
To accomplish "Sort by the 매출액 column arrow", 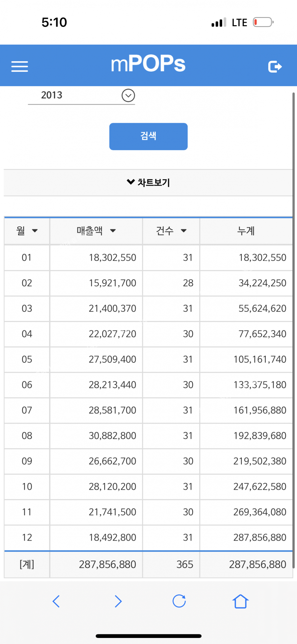I will pyautogui.click(x=113, y=231).
